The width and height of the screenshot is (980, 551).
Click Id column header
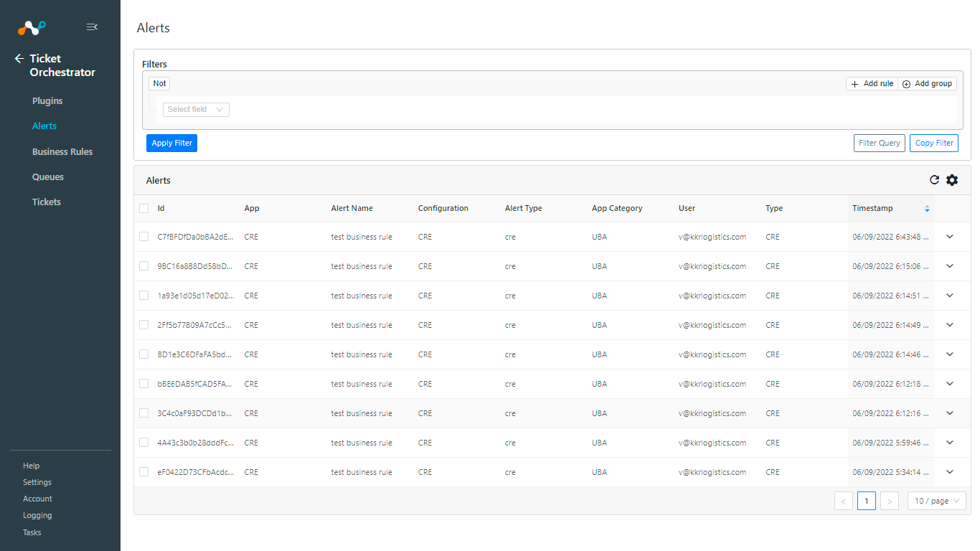(x=161, y=208)
